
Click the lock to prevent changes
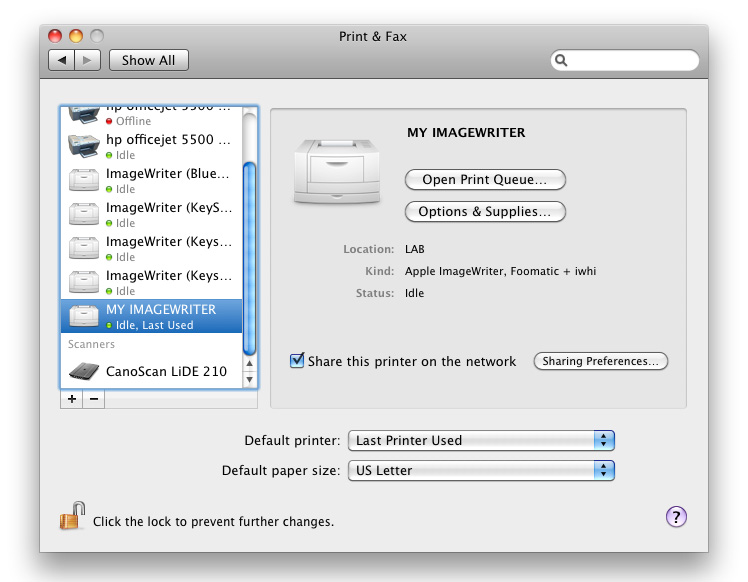[72, 516]
